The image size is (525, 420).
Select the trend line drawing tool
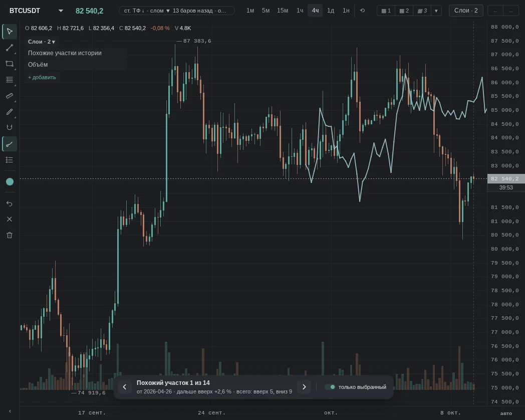pos(10,48)
